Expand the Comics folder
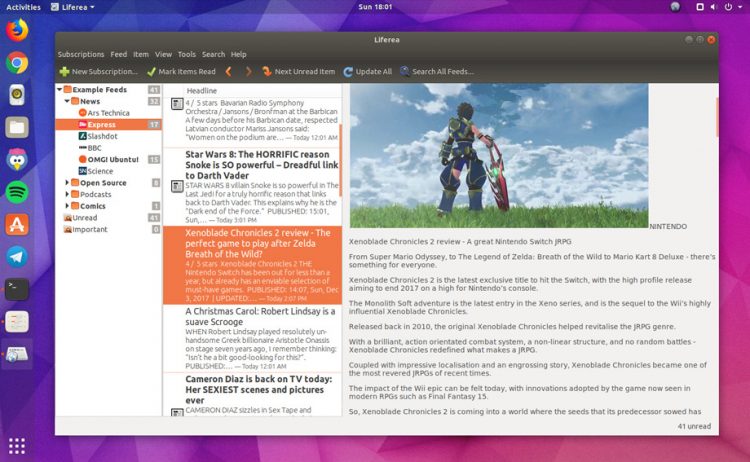Viewport: 750px width, 462px height. tap(67, 206)
